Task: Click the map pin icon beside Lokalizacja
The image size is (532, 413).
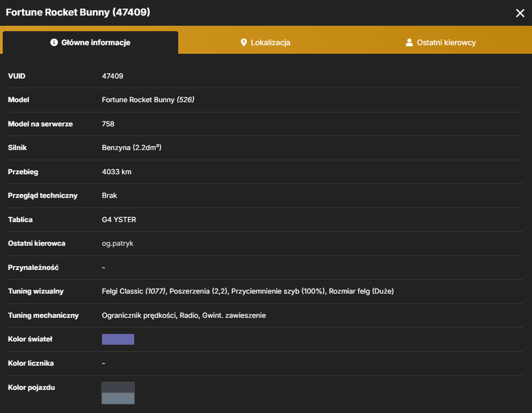Action: pos(244,42)
